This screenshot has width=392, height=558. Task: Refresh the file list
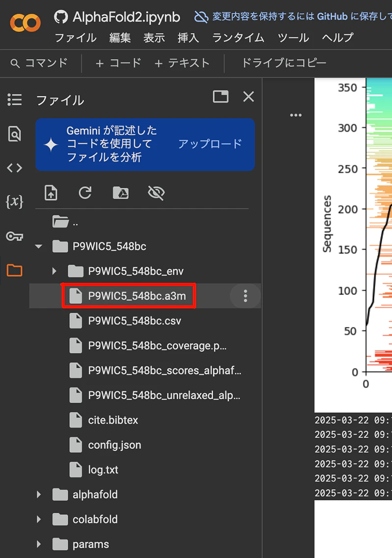pyautogui.click(x=85, y=193)
